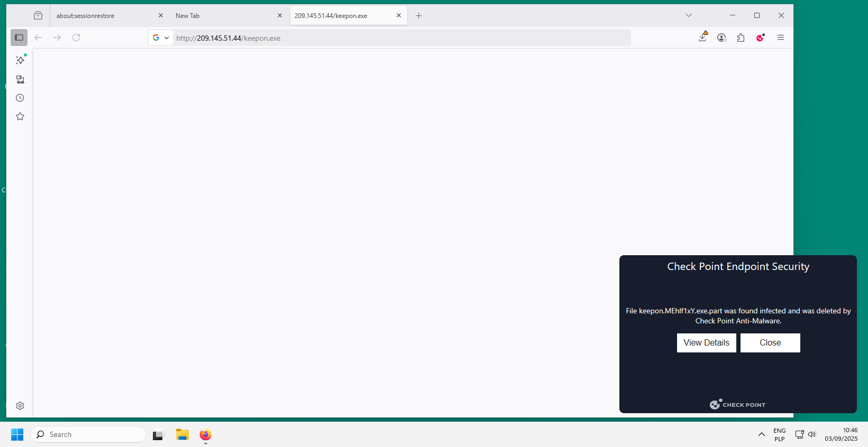Open the Downloads panel icon
Screen dimensions: 868x447
[702, 38]
